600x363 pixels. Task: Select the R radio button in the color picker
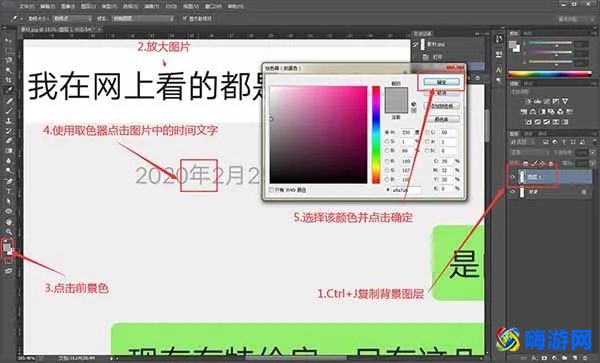(386, 161)
